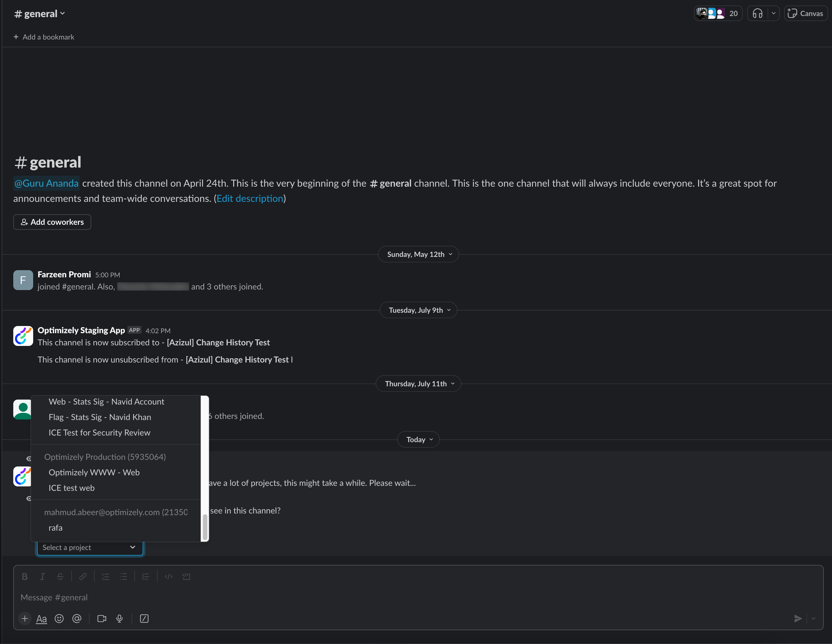Viewport: 832px width, 644px height.
Task: Open the channel Canvas
Action: 805,14
